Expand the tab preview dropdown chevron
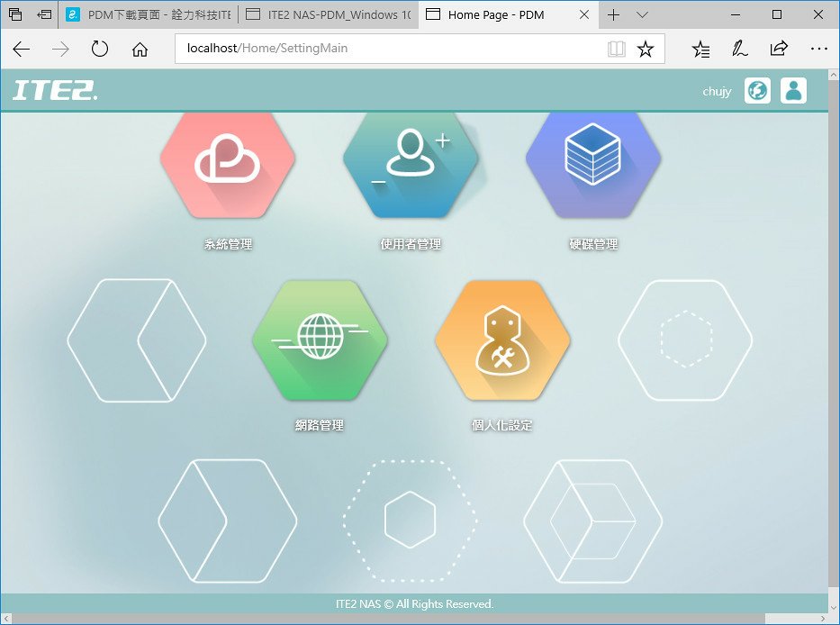 [x=642, y=15]
